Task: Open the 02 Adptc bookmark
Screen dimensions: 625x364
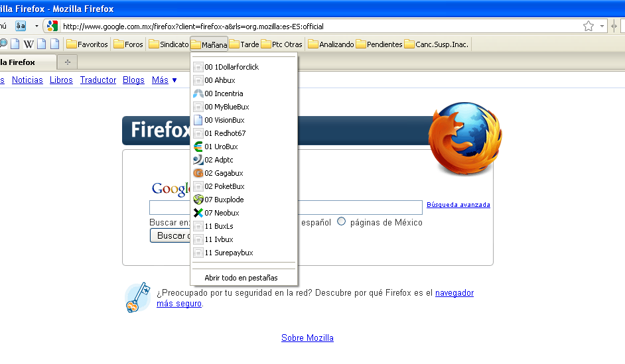Action: [244, 160]
